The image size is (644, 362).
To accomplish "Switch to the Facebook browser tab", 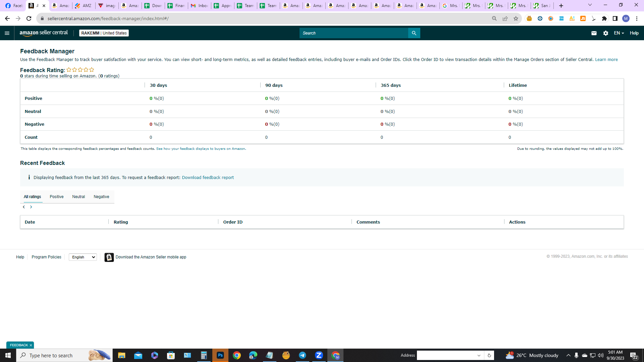I will 14,6.
